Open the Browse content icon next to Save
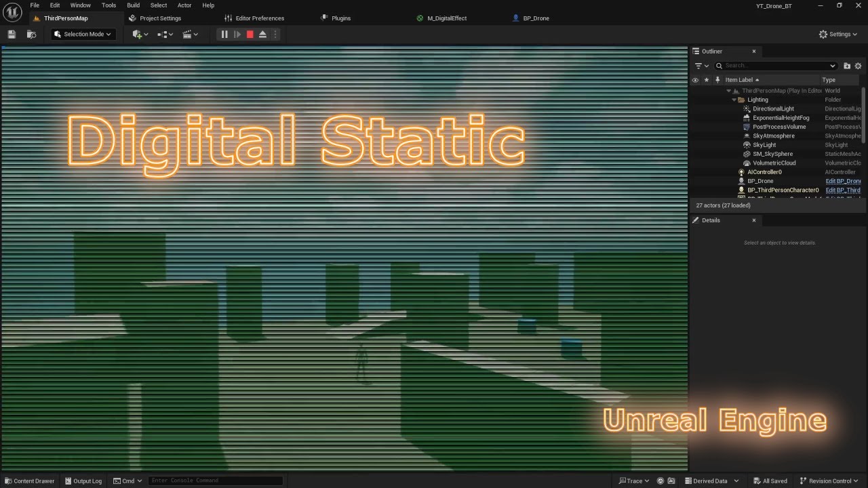 [x=31, y=34]
